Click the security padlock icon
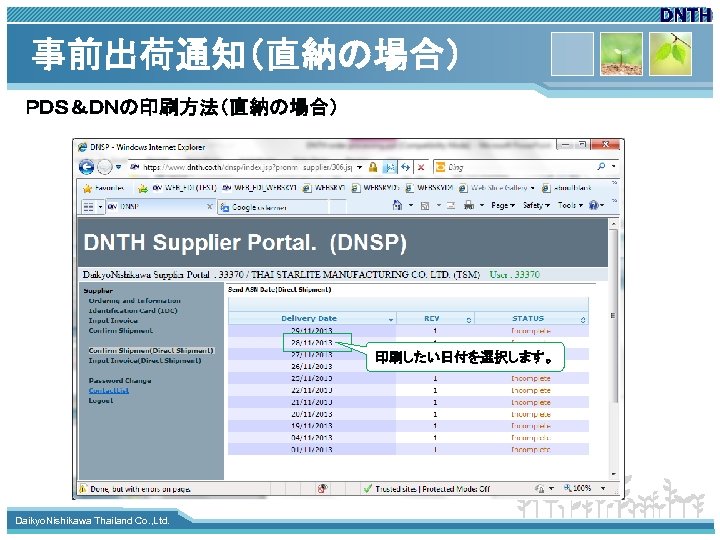Viewport: 720px width, 540px height. 373,167
